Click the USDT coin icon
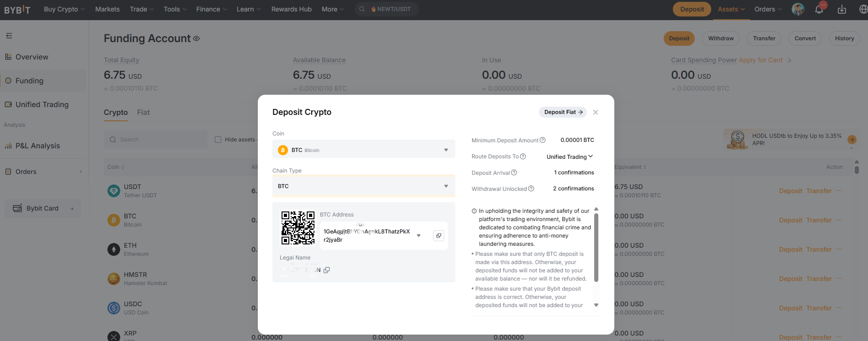 pyautogui.click(x=114, y=191)
